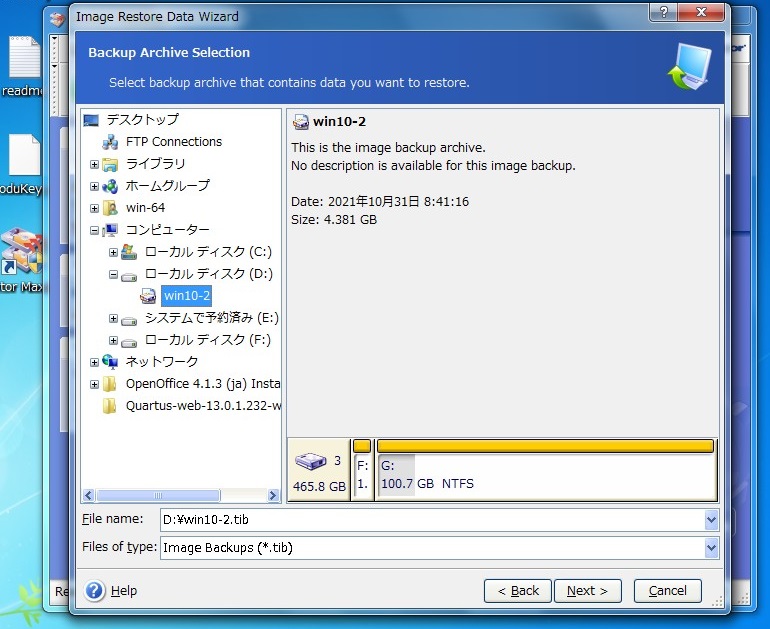Collapse the コンピューター tree node
The width and height of the screenshot is (770, 629).
(94, 230)
